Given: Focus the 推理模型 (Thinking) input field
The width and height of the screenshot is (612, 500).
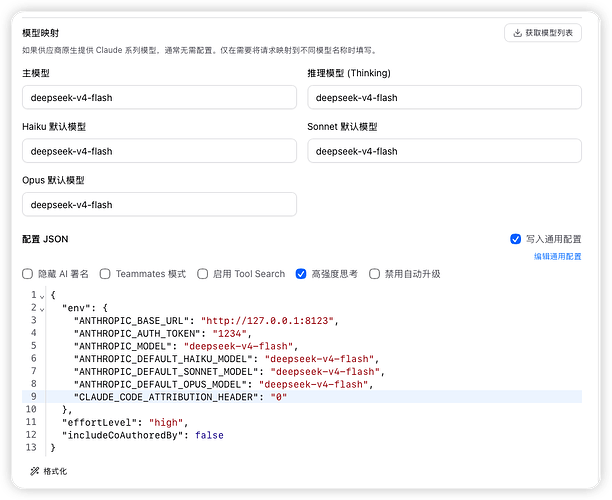Looking at the screenshot, I should click(444, 98).
